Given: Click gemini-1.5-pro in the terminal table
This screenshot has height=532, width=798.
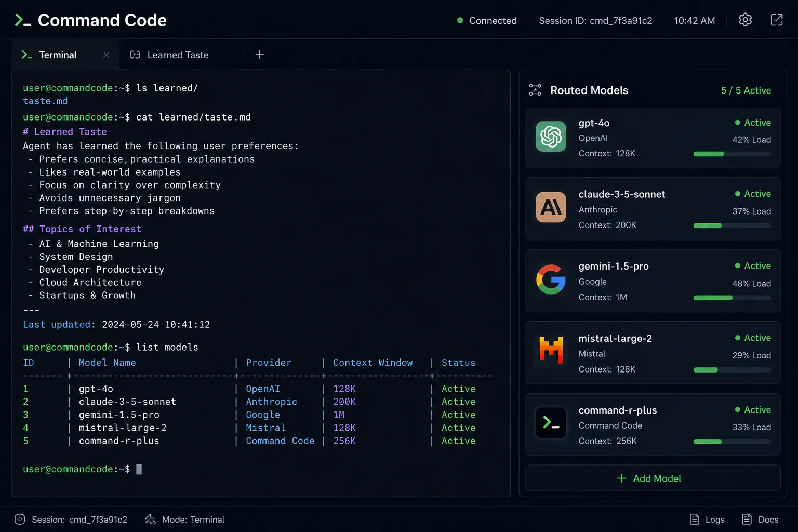Looking at the screenshot, I should point(119,415).
